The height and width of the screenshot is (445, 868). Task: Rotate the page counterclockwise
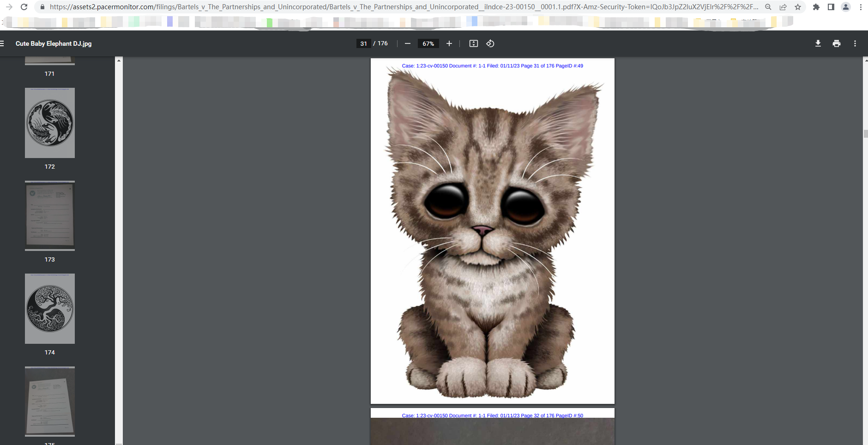[490, 43]
